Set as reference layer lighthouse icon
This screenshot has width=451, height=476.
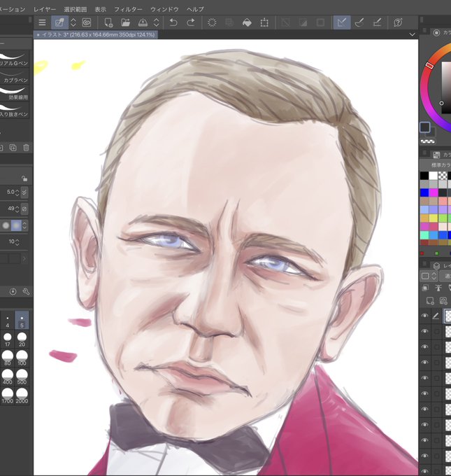pyautogui.click(x=438, y=288)
